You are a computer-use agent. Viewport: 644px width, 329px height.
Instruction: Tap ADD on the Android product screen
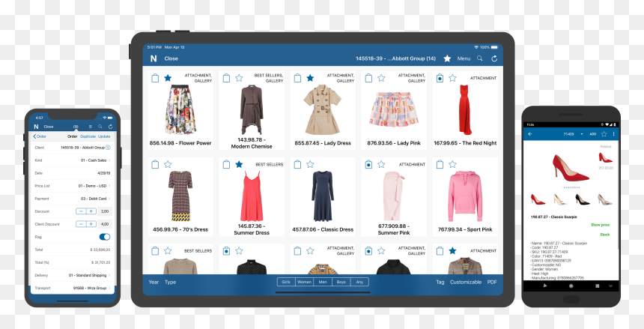pyautogui.click(x=593, y=134)
